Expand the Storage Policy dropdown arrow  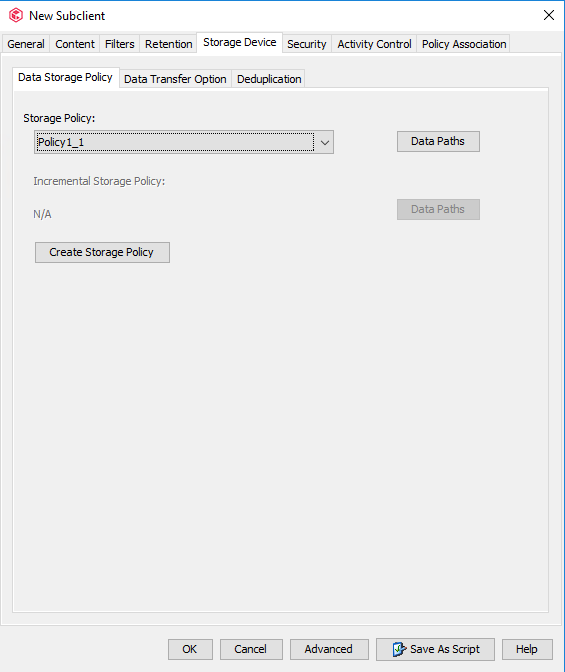[x=325, y=142]
